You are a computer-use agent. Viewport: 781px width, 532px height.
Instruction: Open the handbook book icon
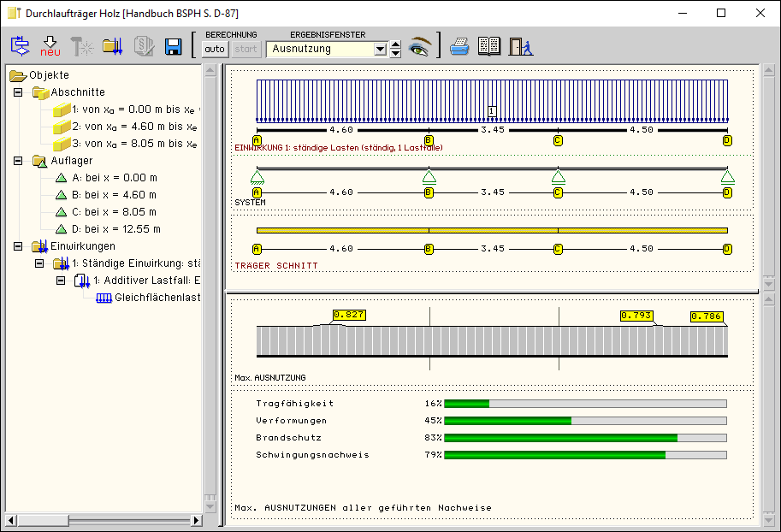488,47
